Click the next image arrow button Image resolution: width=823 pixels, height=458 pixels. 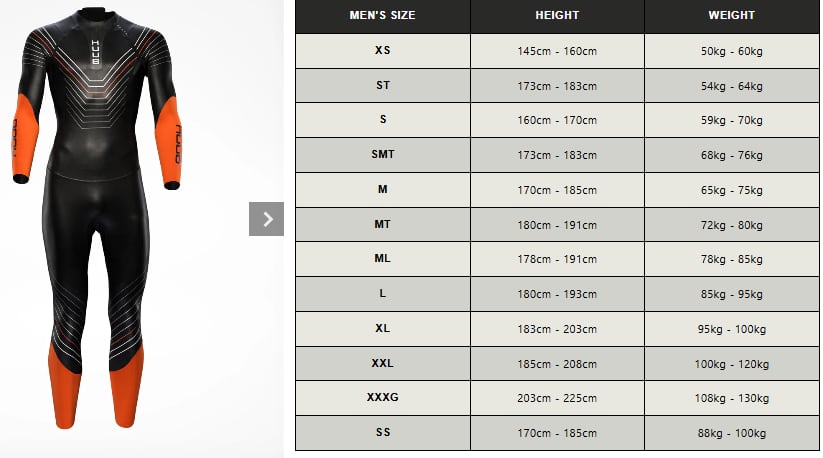[x=266, y=219]
